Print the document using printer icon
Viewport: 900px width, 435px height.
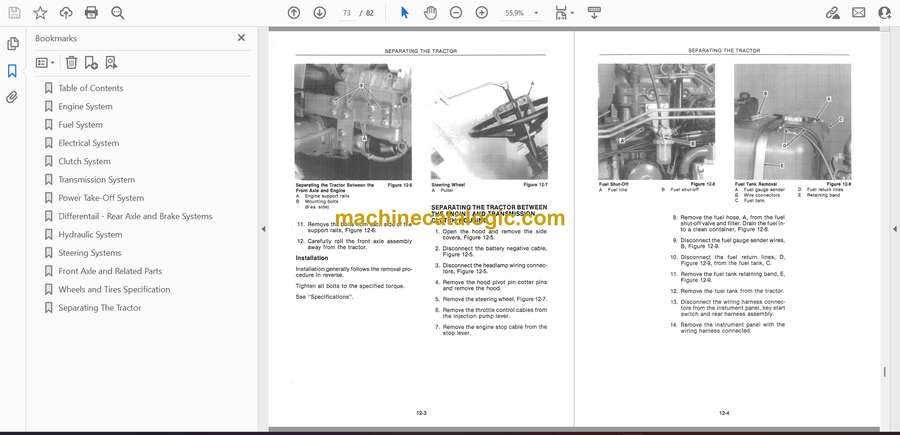(x=92, y=13)
